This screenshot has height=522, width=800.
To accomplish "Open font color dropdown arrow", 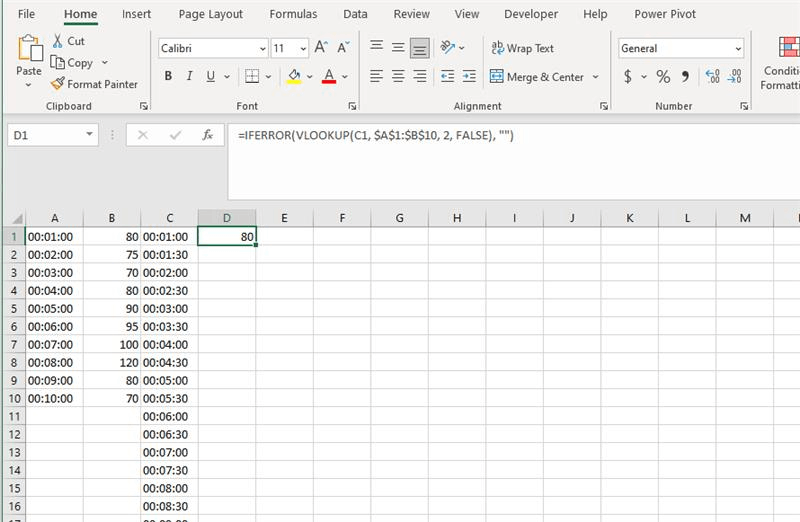I will (x=345, y=77).
